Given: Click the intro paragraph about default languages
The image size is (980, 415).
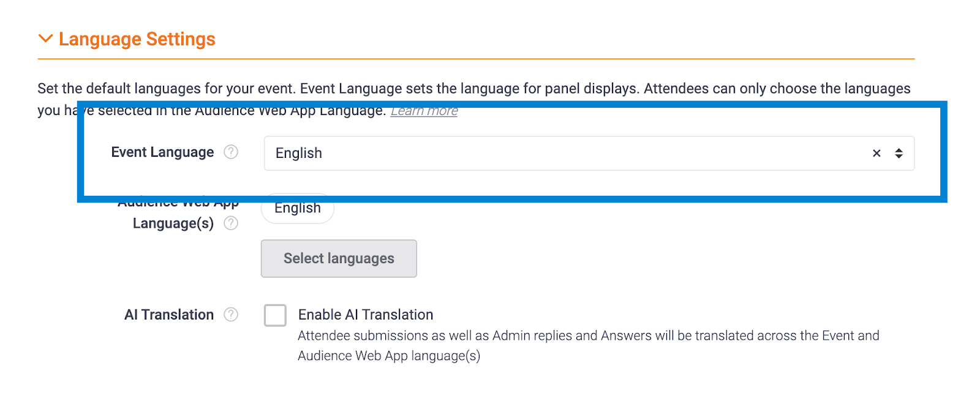Looking at the screenshot, I should pos(473,89).
